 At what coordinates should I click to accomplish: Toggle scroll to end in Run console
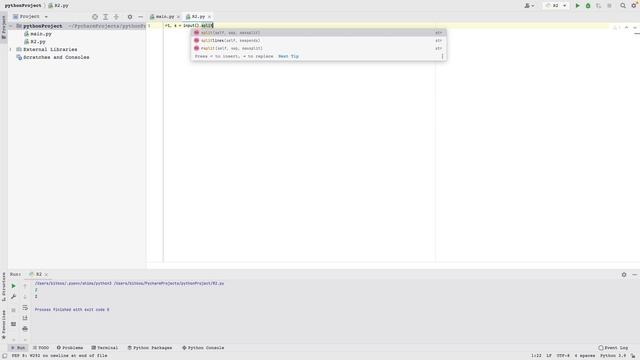point(25,318)
